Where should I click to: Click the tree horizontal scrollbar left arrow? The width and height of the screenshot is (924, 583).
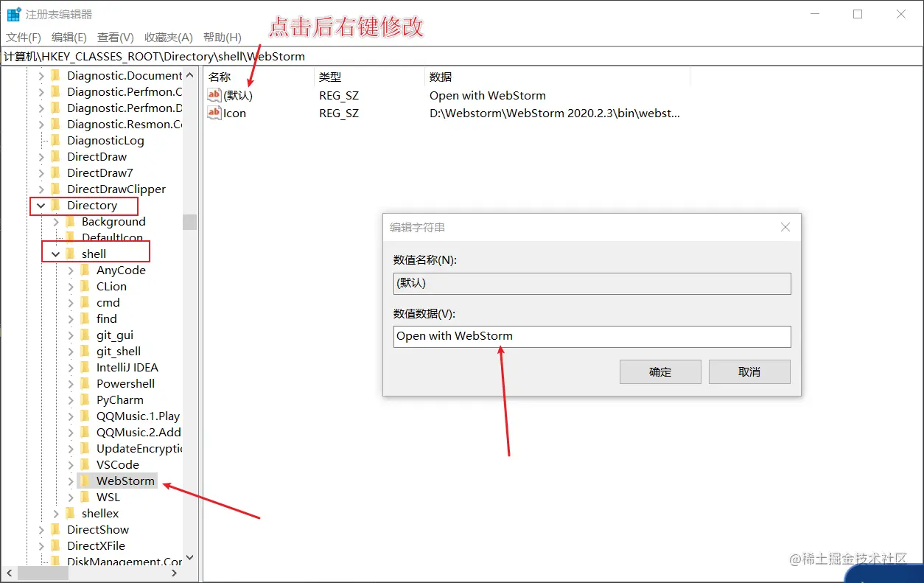tap(10, 573)
